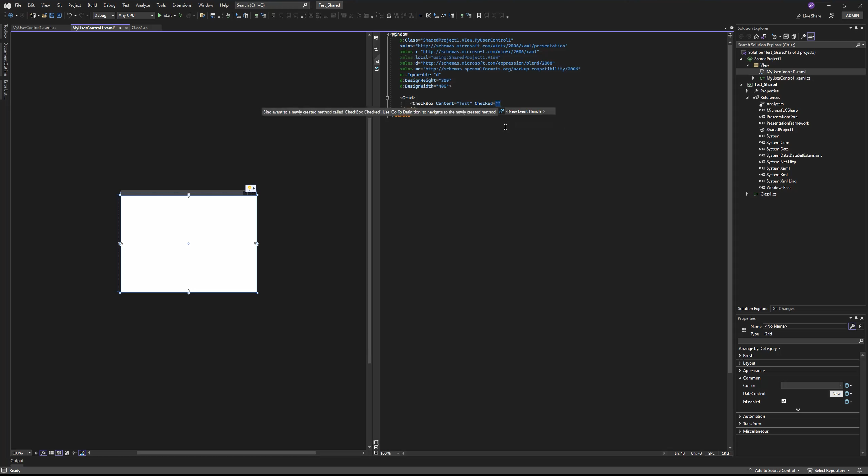
Task: Click the Save All toolbar icon
Action: pos(59,16)
